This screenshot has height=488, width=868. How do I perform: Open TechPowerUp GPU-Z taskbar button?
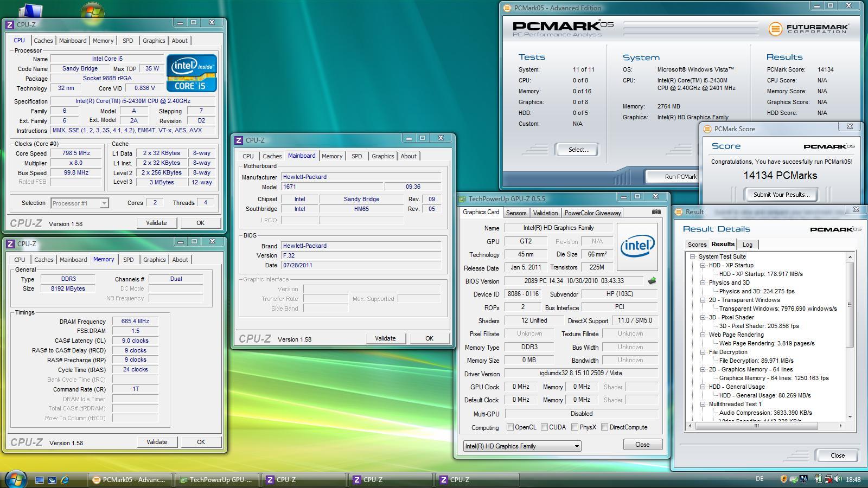click(x=217, y=480)
